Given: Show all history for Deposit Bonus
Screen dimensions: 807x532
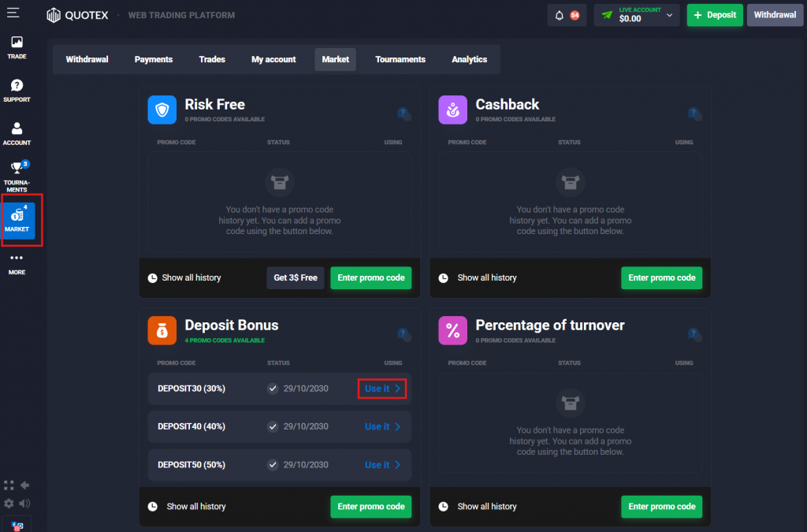Looking at the screenshot, I should pos(187,507).
